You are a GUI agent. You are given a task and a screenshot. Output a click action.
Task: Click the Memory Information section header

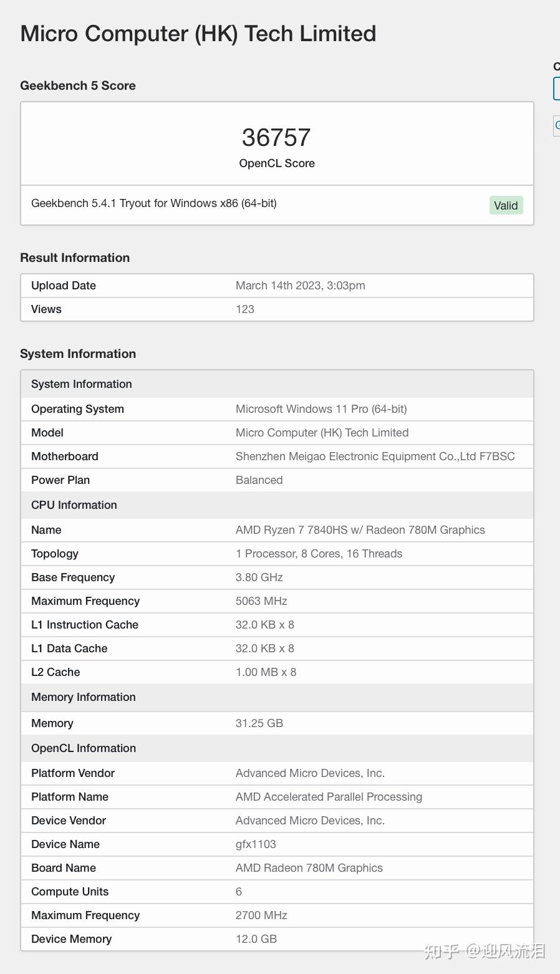(x=84, y=697)
